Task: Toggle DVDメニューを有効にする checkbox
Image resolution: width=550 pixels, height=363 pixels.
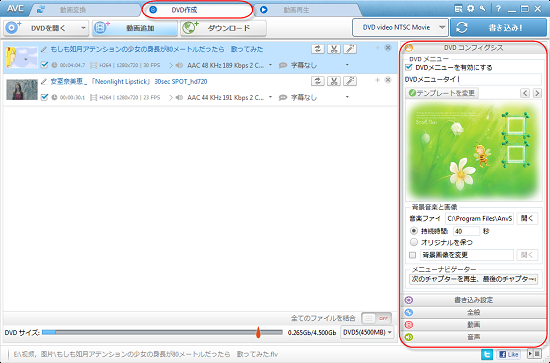Action: click(409, 67)
